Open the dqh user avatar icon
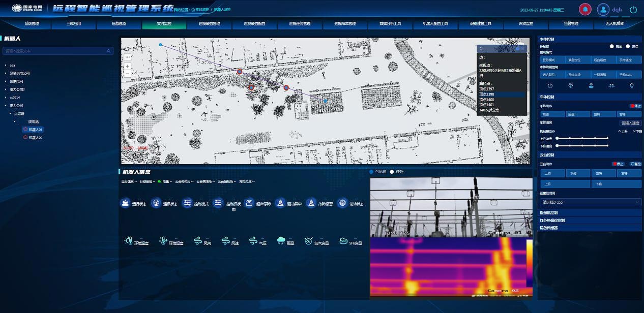 (603, 9)
